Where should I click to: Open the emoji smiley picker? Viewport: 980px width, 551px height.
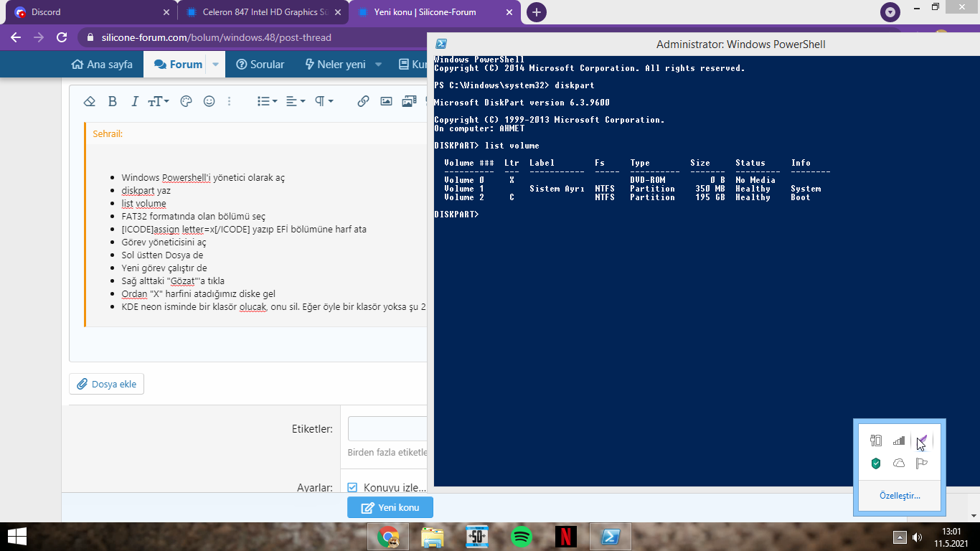[209, 101]
